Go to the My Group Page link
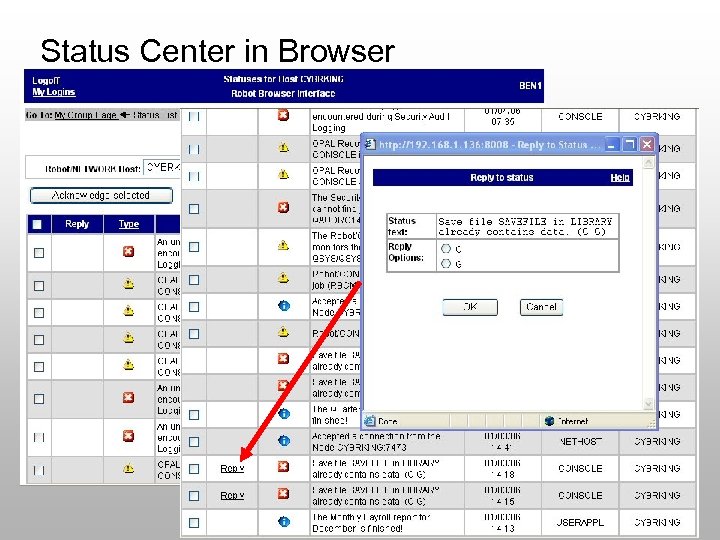 click(85, 115)
